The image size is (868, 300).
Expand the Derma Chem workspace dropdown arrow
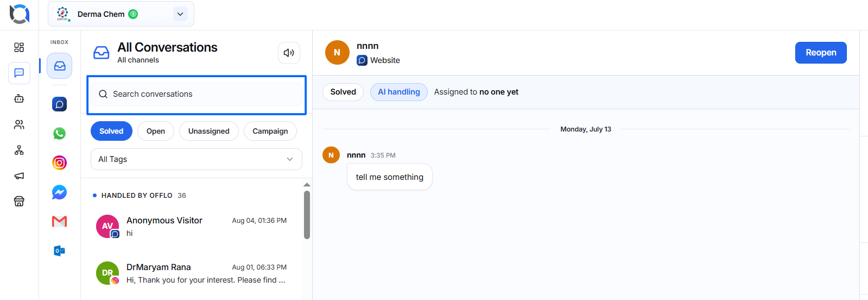click(x=180, y=14)
